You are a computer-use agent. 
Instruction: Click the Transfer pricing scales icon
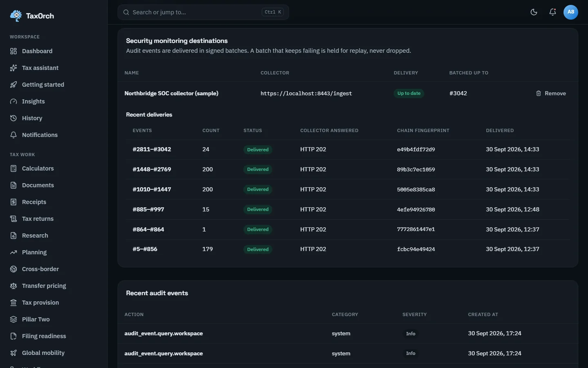point(13,286)
